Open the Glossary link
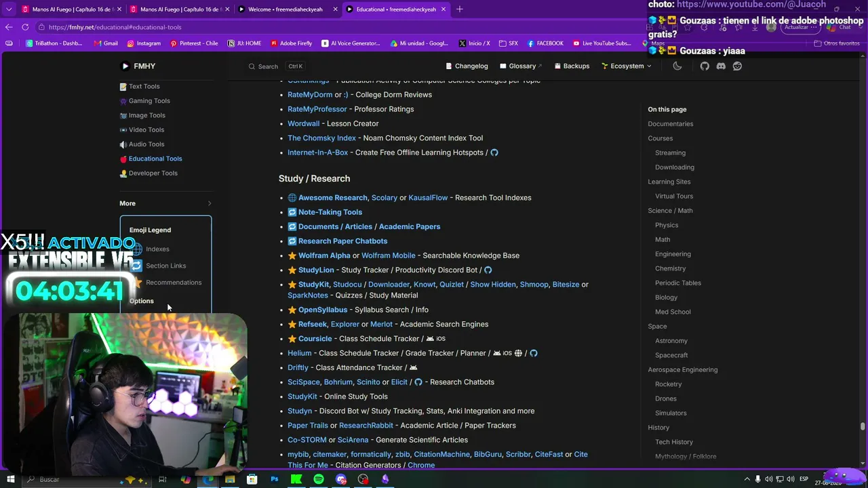 (521, 66)
